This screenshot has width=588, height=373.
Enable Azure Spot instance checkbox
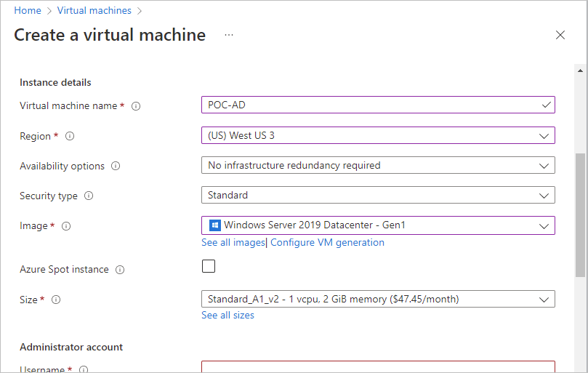click(209, 266)
